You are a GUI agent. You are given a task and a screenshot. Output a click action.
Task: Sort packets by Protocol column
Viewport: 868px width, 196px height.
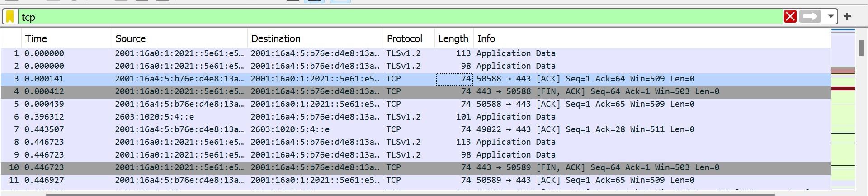[x=409, y=38]
